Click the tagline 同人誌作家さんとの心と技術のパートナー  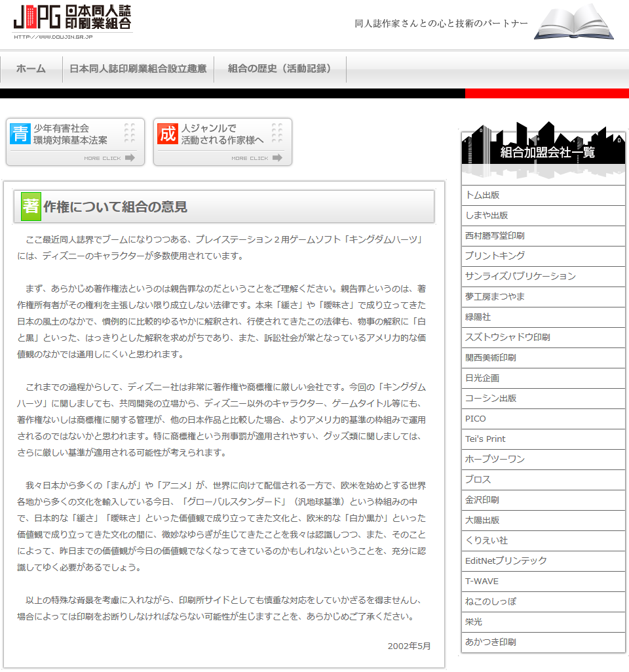coord(441,24)
